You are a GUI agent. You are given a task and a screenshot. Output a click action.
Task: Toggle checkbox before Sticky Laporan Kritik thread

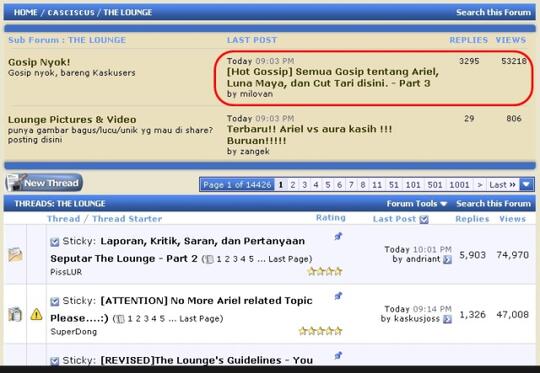coord(54,242)
